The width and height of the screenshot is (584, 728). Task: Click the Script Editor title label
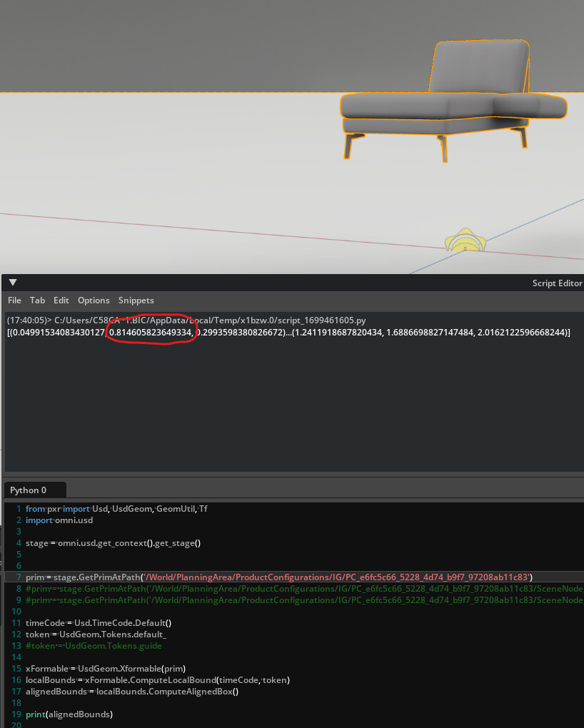[x=558, y=283]
